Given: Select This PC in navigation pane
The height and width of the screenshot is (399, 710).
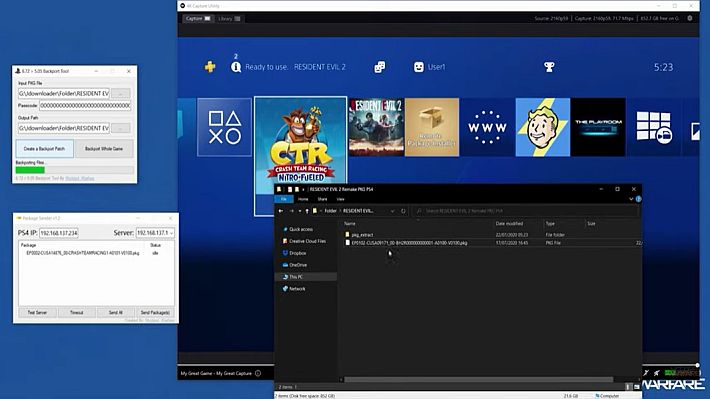Looking at the screenshot, I should click(307, 277).
